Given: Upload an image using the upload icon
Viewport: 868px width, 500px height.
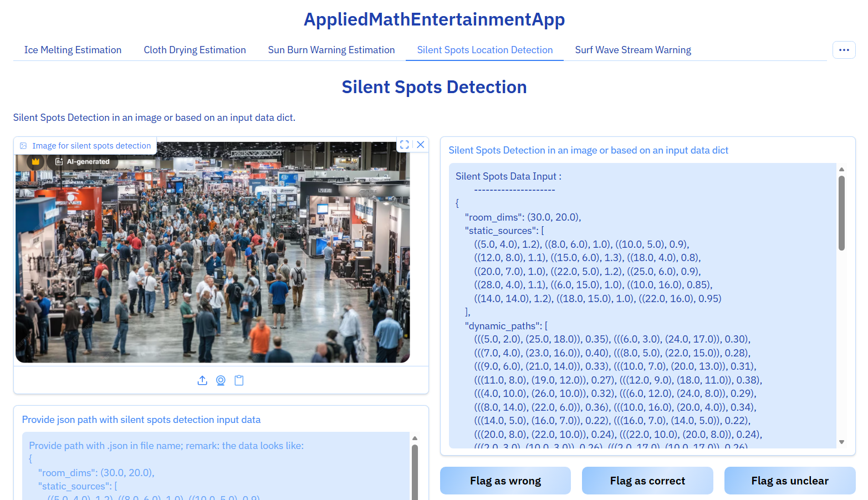Looking at the screenshot, I should pyautogui.click(x=202, y=380).
